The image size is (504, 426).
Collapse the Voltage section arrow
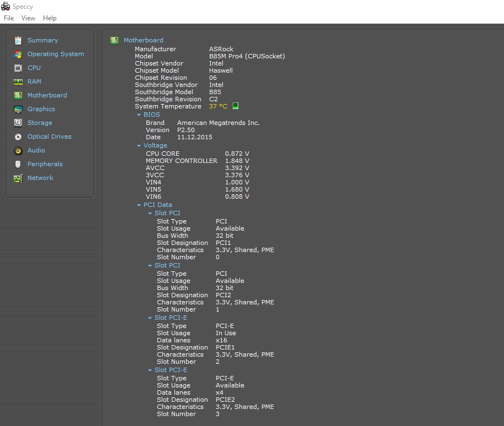(139, 146)
